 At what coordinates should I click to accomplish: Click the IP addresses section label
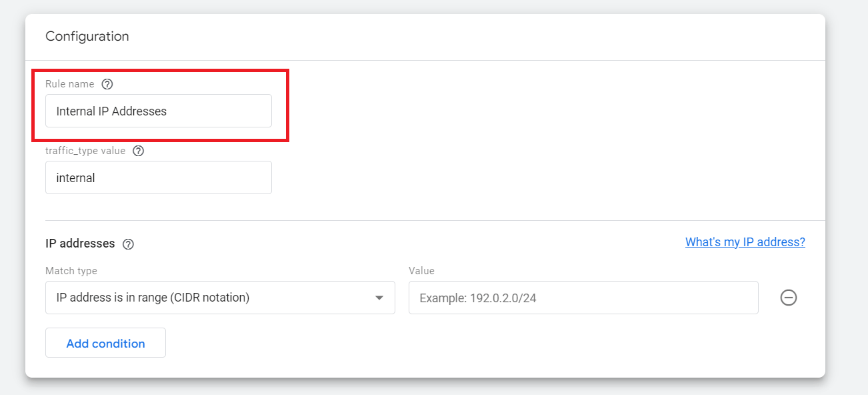[80, 244]
